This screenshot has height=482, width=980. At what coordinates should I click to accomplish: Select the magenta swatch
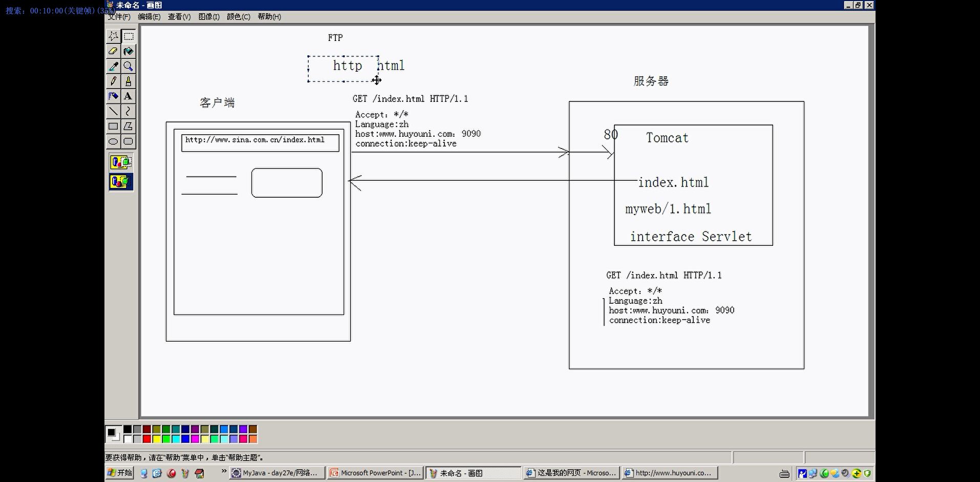click(x=195, y=439)
